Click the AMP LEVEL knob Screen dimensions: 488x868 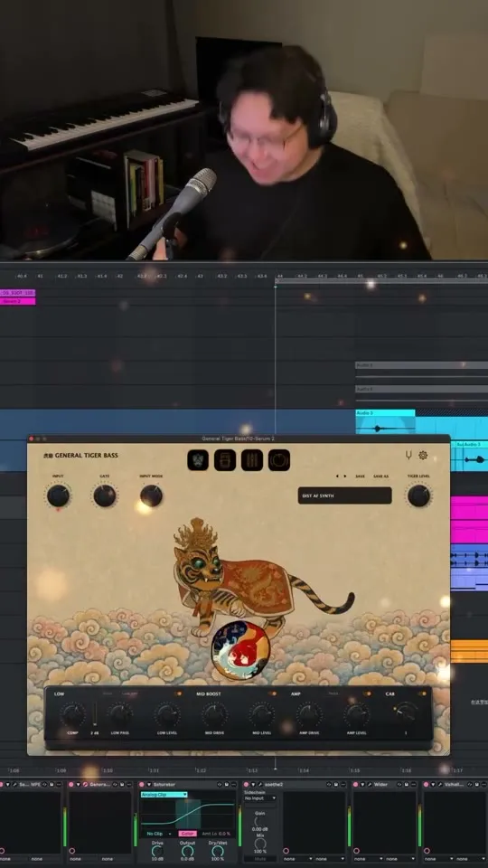357,714
